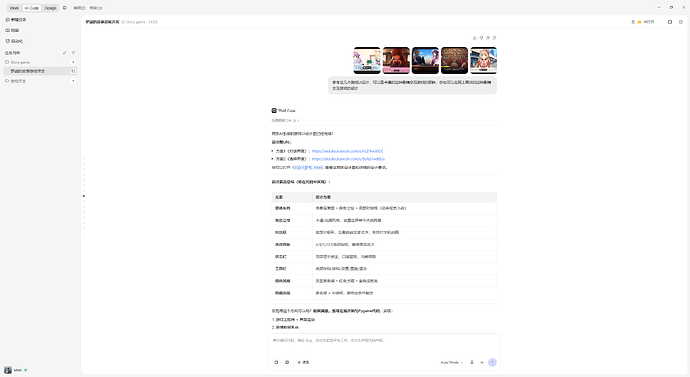Open the second thumbnail with red-haired figure
The image size is (690, 377).
click(396, 60)
